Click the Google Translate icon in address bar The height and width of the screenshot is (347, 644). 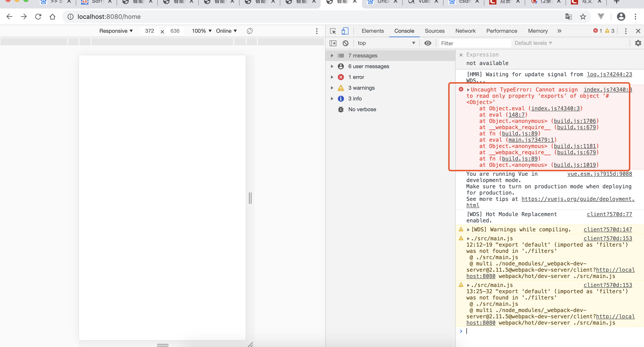(x=568, y=17)
